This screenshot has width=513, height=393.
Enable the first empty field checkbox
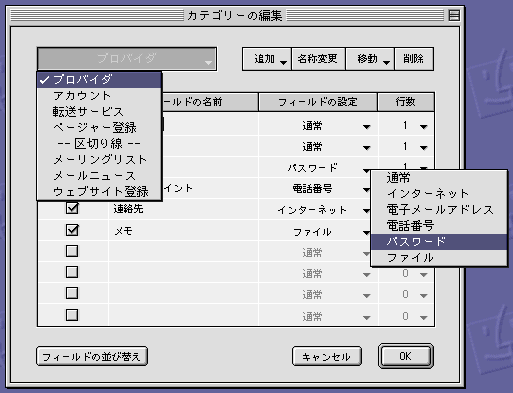click(x=72, y=251)
